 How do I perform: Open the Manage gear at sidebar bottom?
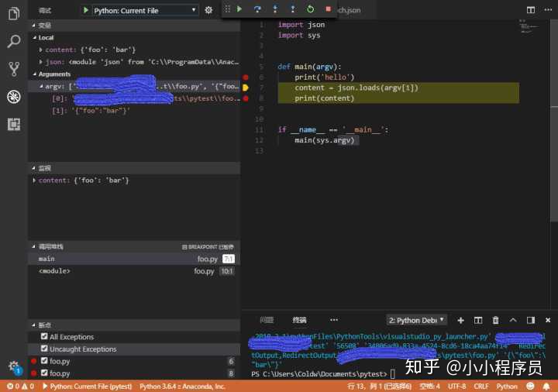tap(14, 366)
